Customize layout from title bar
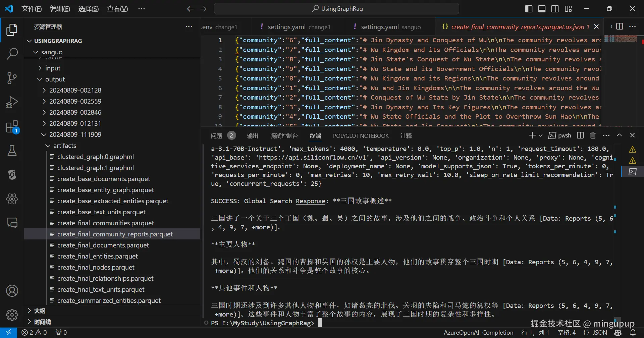The width and height of the screenshot is (644, 338). [568, 9]
